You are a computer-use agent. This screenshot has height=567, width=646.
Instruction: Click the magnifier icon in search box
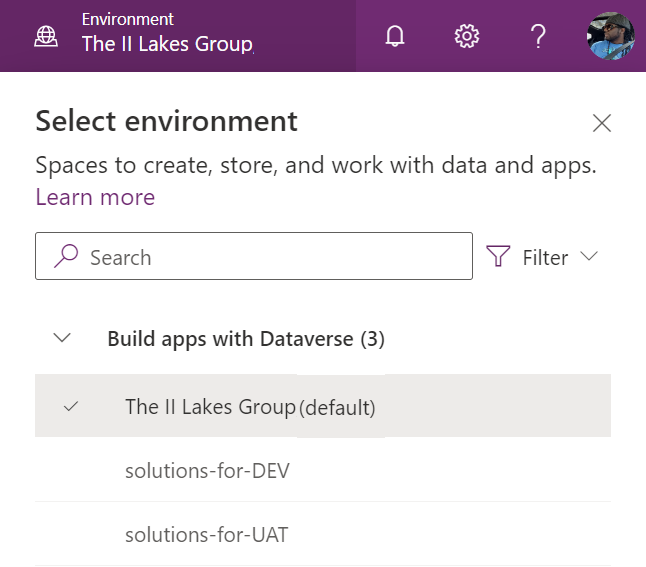[x=66, y=257]
